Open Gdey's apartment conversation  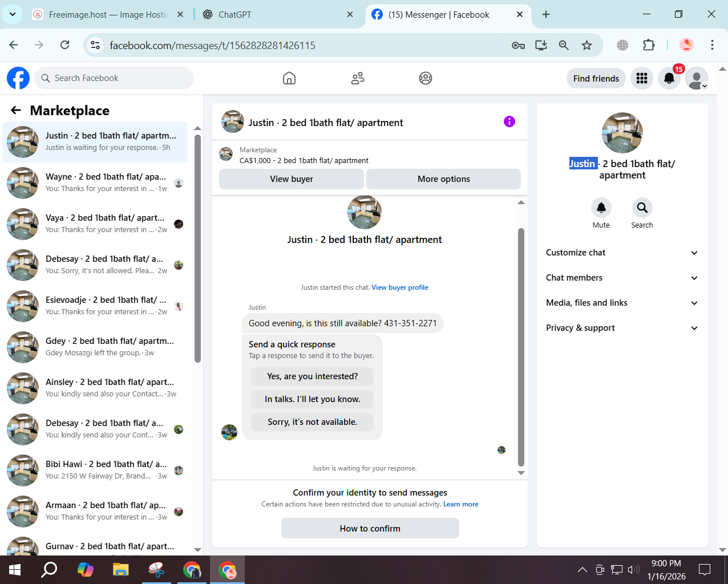coord(95,347)
